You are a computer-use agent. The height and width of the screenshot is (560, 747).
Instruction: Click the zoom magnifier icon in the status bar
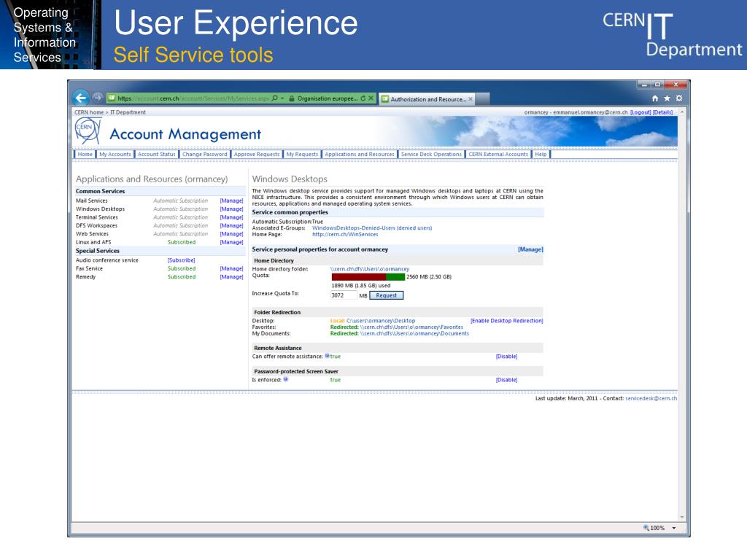[x=646, y=528]
